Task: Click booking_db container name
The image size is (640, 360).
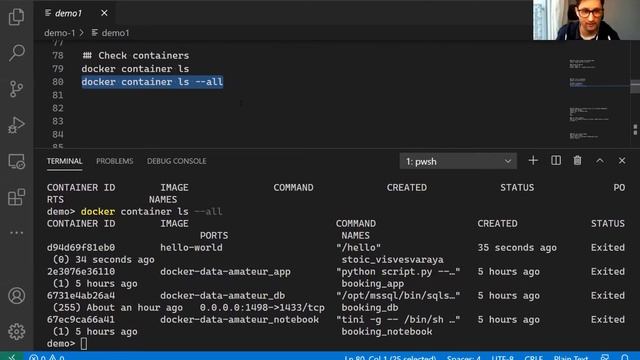Action: [x=370, y=308]
